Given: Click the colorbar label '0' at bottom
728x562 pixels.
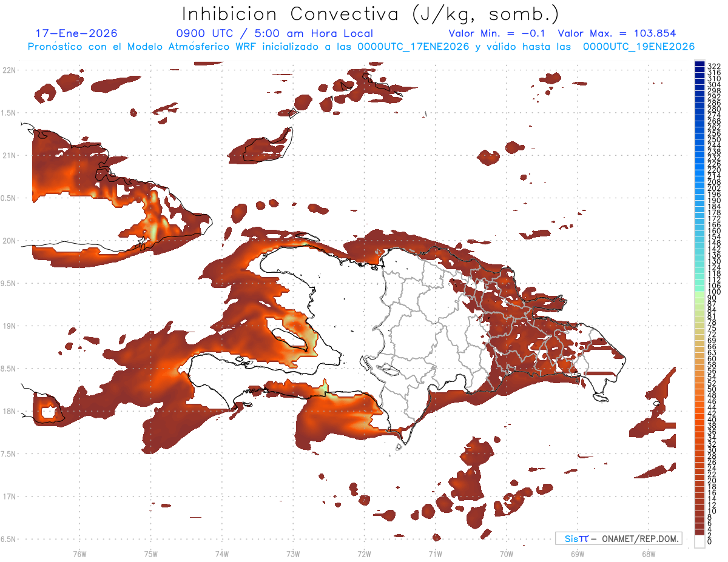Looking at the screenshot, I should 709,541.
